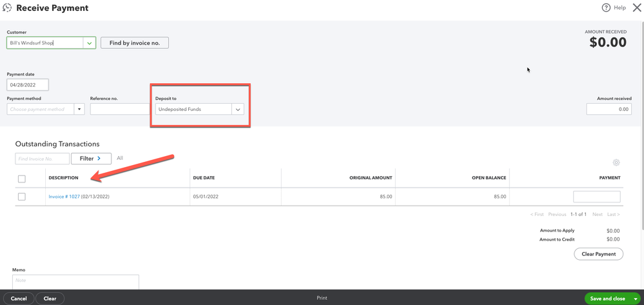Open Save and close dropdown arrow

(x=636, y=299)
